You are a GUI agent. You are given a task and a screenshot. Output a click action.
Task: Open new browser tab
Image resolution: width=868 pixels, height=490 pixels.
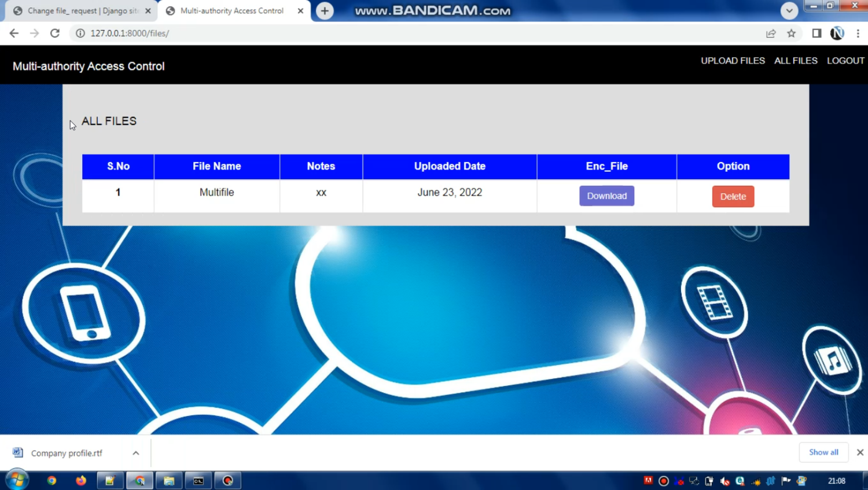325,10
